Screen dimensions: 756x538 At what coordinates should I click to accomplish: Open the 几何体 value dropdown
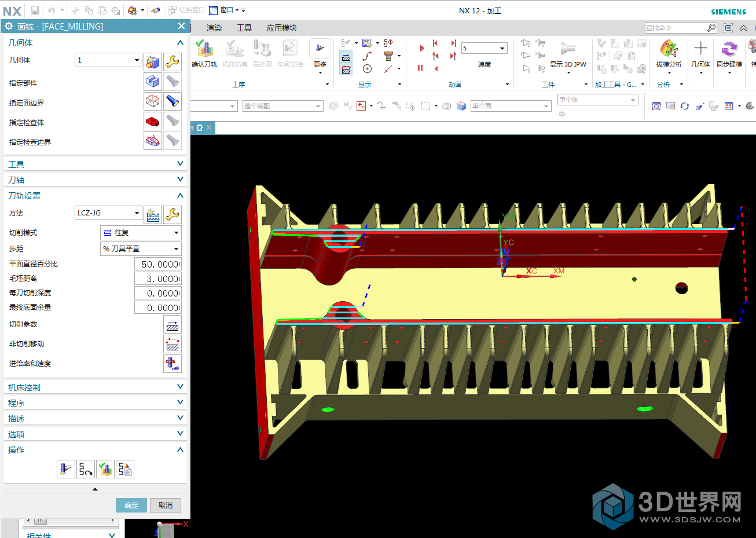[108, 60]
